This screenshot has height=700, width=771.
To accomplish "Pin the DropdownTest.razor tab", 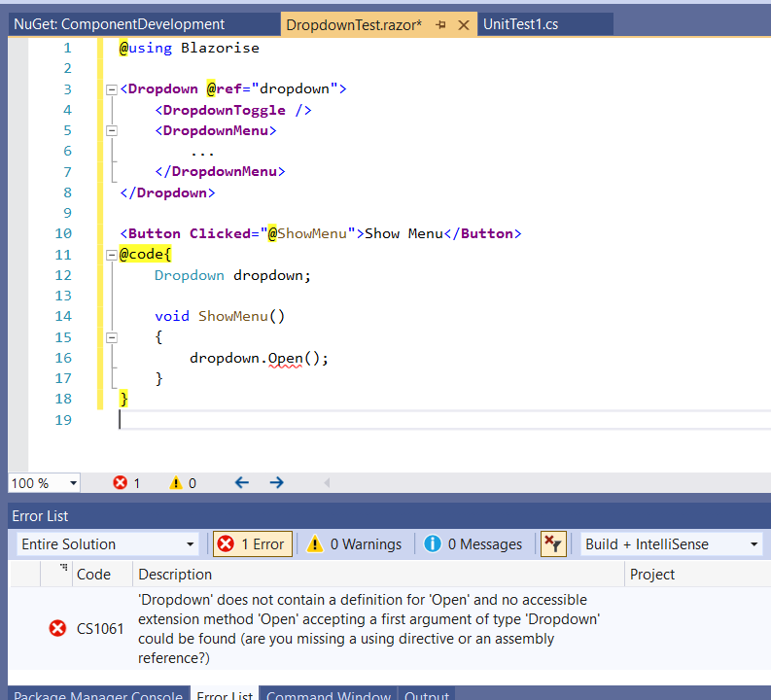I will pos(440,24).
